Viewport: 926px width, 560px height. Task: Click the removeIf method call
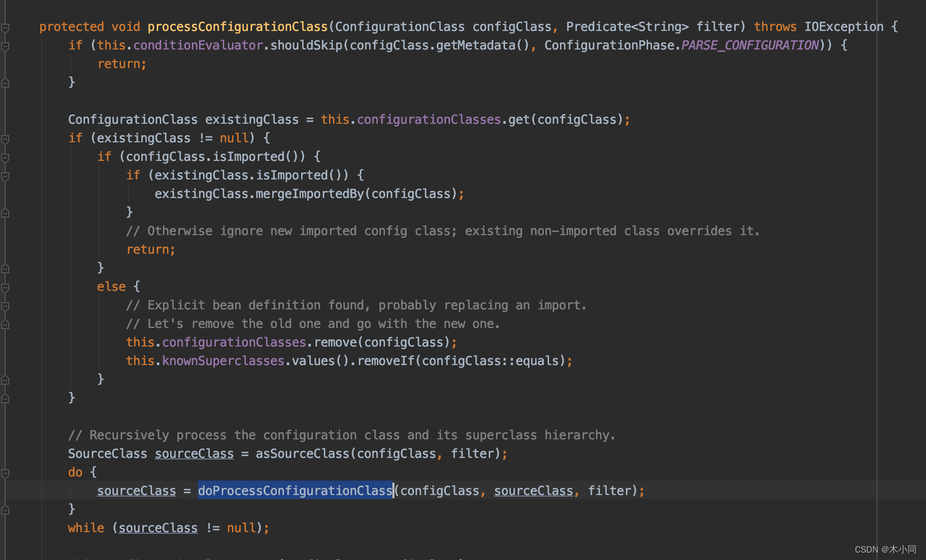(x=386, y=361)
